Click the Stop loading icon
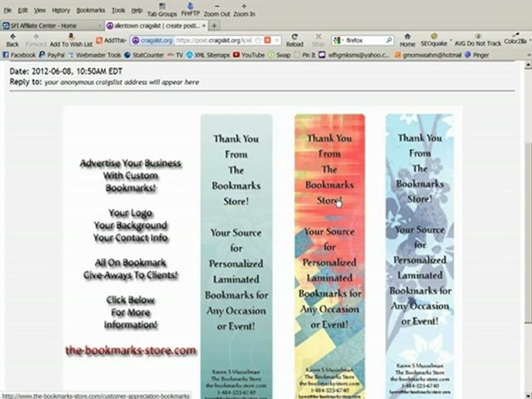 pos(318,37)
